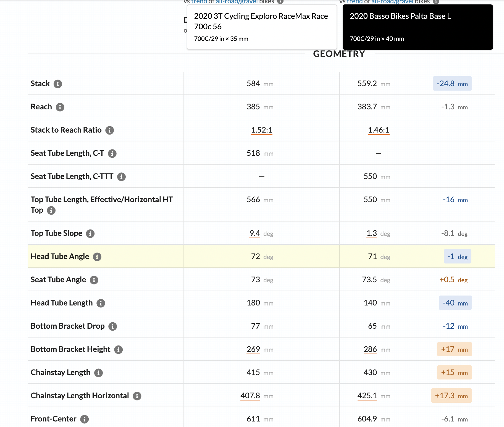Click info icon for Seat Tube Length, C-T

(x=112, y=154)
